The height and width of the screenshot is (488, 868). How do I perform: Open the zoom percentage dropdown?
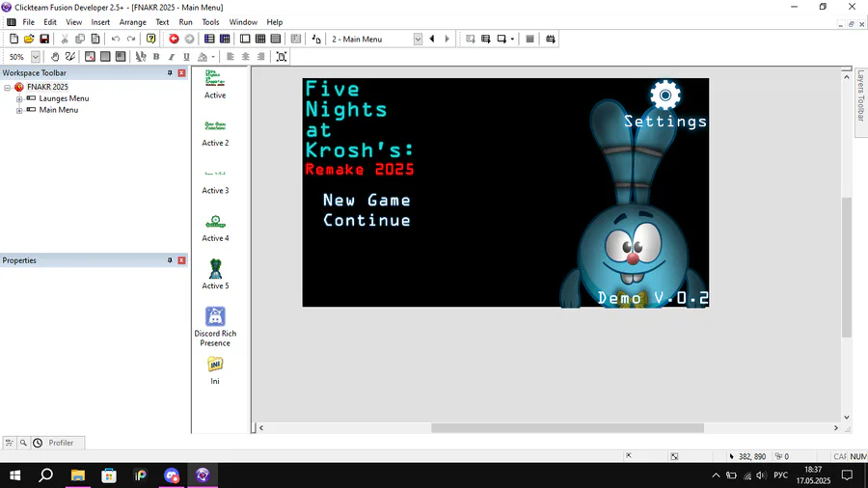pos(36,57)
